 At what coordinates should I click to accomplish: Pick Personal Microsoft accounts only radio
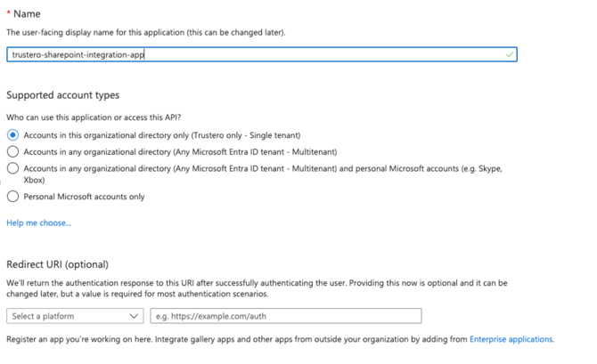pos(12,197)
